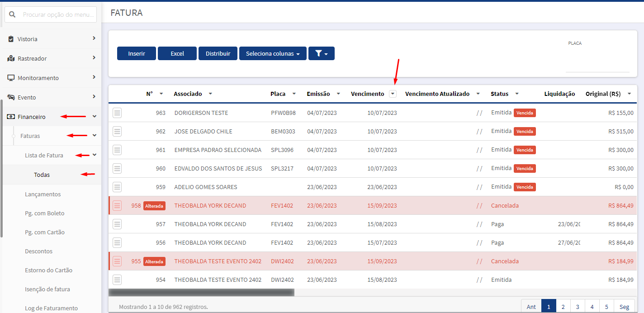Click the Vistoria clipboard icon in sidebar

[11, 39]
